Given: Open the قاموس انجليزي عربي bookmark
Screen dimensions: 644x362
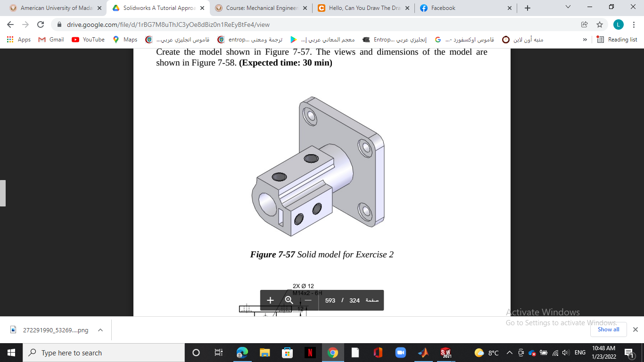Looking at the screenshot, I should 177,40.
